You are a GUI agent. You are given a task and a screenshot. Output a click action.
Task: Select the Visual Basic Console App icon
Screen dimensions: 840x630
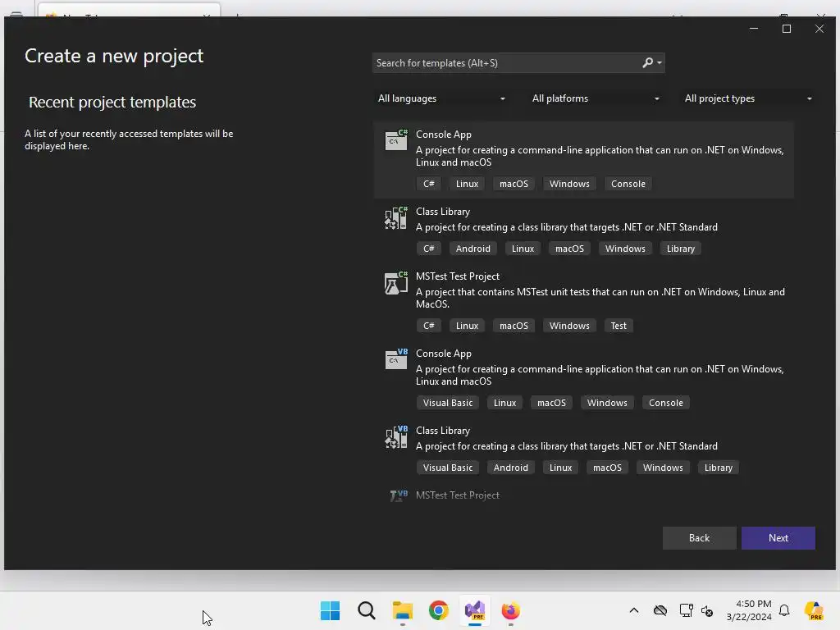click(396, 359)
